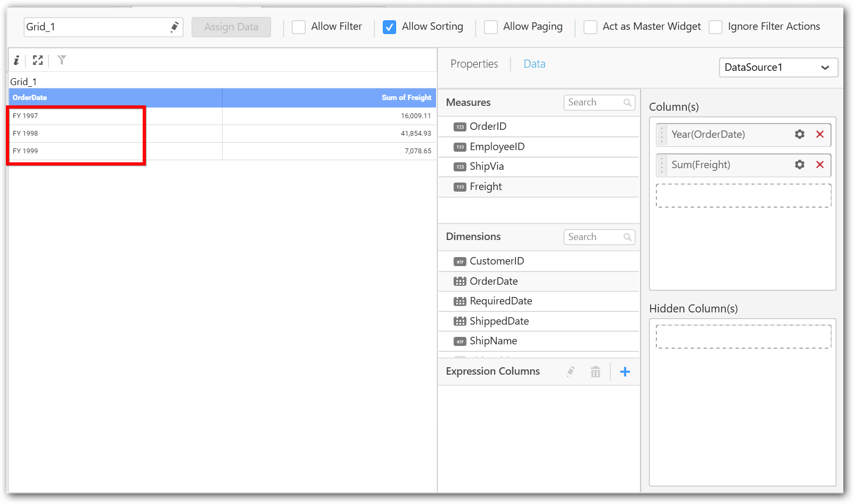Enable the Allow Filter checkbox

[x=299, y=27]
